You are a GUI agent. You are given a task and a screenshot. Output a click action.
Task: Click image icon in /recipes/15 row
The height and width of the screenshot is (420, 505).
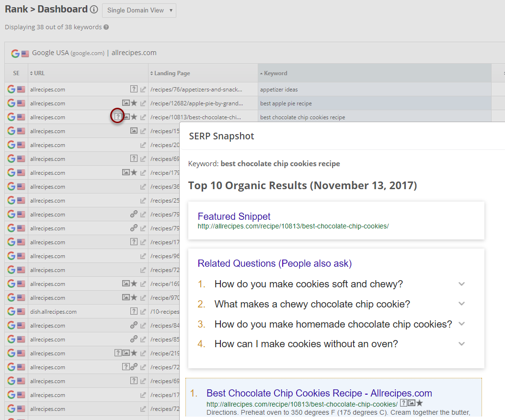pos(134,130)
